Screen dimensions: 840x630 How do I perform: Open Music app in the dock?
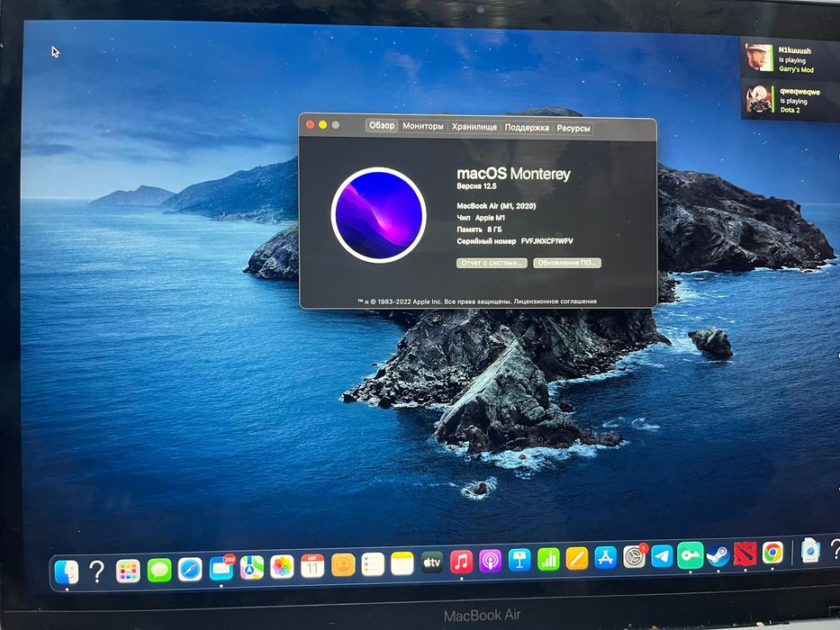tap(461, 562)
